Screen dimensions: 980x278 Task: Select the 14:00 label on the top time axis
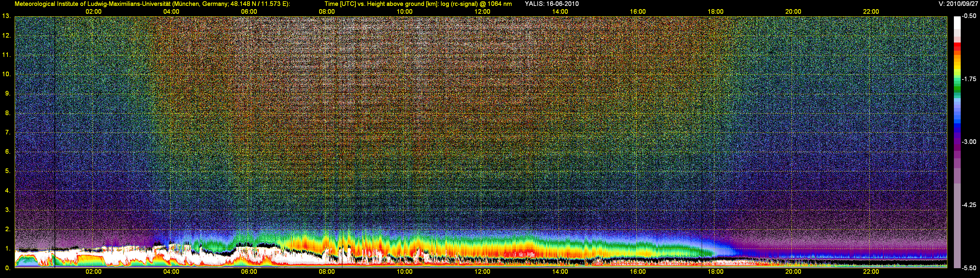coord(560,12)
